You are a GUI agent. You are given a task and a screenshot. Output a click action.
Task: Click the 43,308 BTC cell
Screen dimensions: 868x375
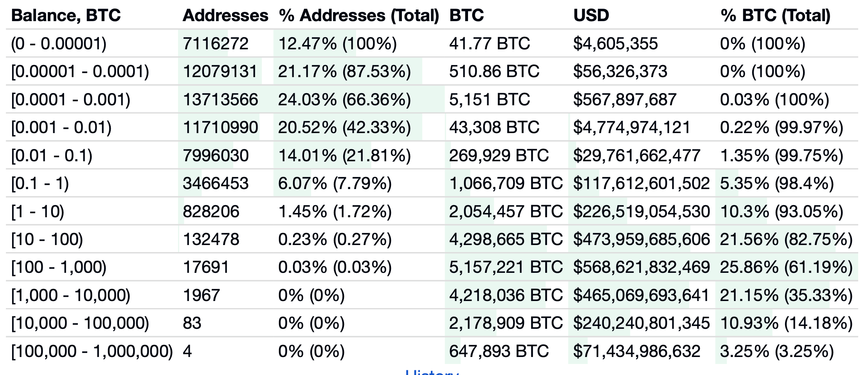494,128
